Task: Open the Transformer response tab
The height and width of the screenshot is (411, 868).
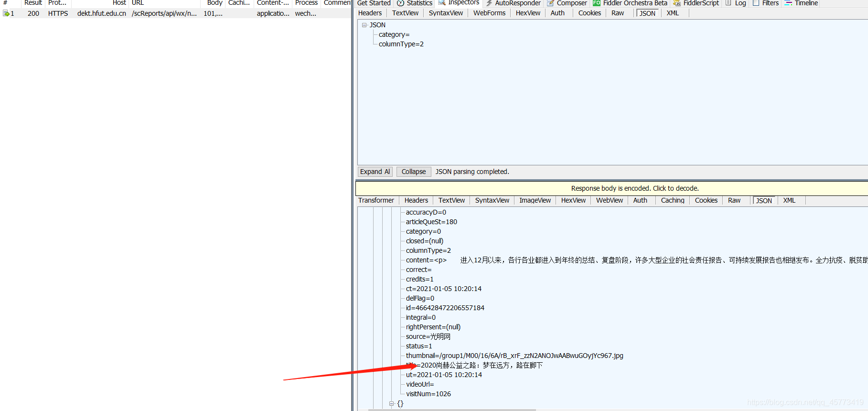Action: pos(376,200)
